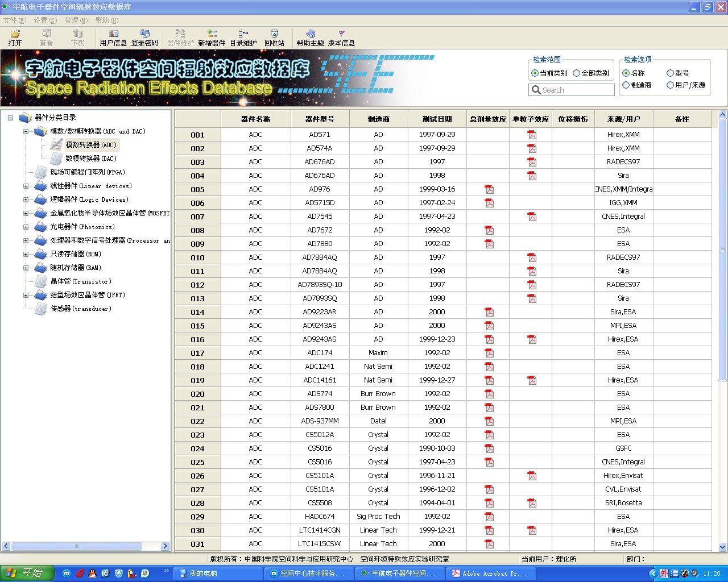Click the 制造商 column header

(x=379, y=119)
